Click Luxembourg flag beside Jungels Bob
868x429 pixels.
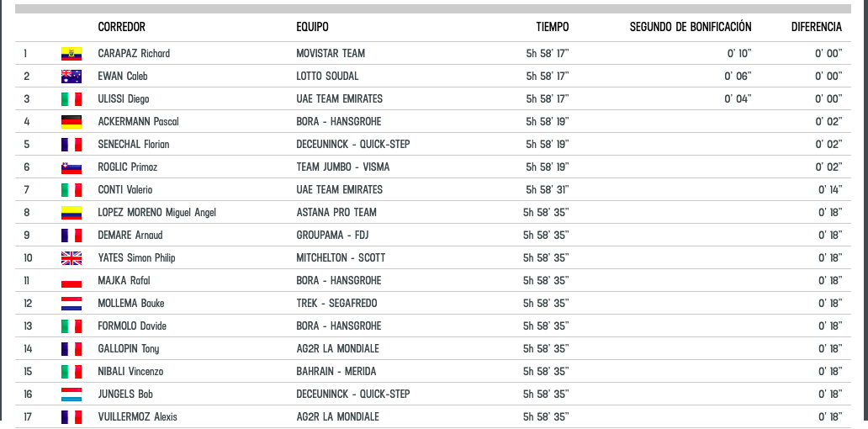(71, 395)
